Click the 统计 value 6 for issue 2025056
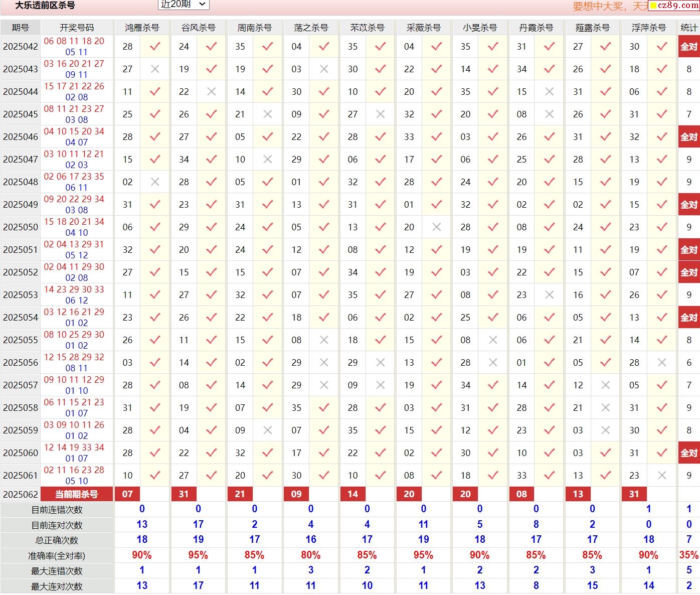700x595 pixels. pyautogui.click(x=689, y=363)
